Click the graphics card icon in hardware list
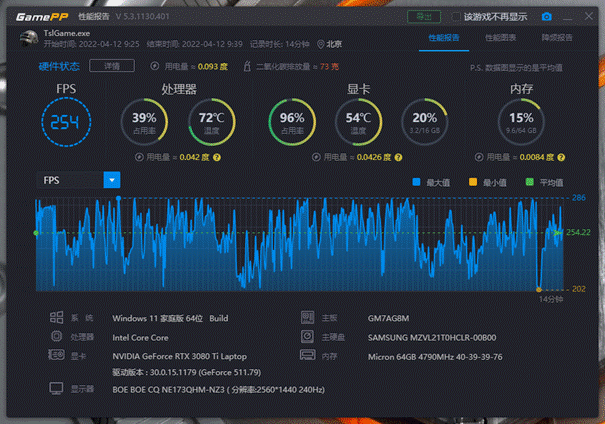605x424 pixels. 56,356
